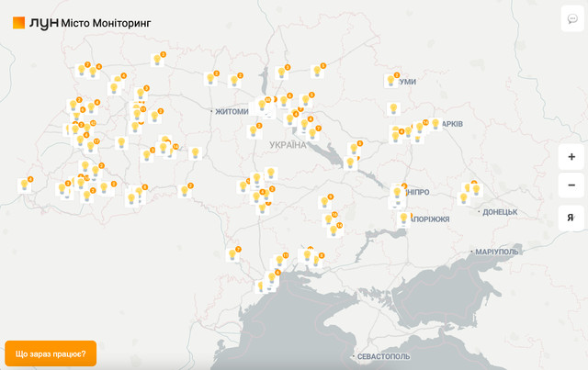The width and height of the screenshot is (588, 370).
Task: Select the lightbulb marker at Запоріжжя
Action: point(403,219)
